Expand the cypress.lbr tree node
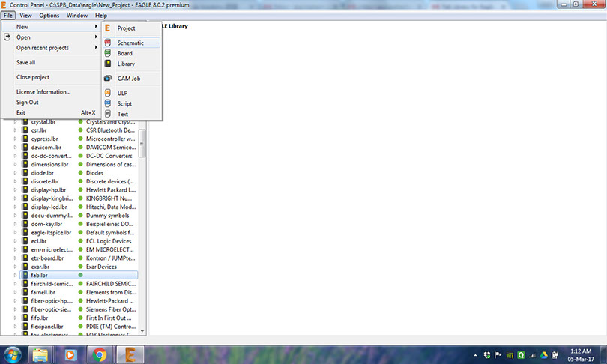This screenshot has height=364, width=607. (16, 139)
